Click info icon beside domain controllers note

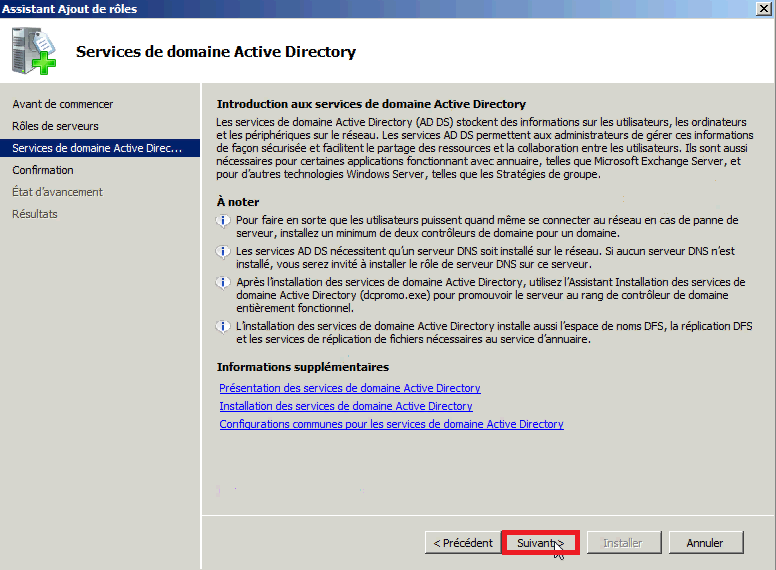tap(223, 221)
